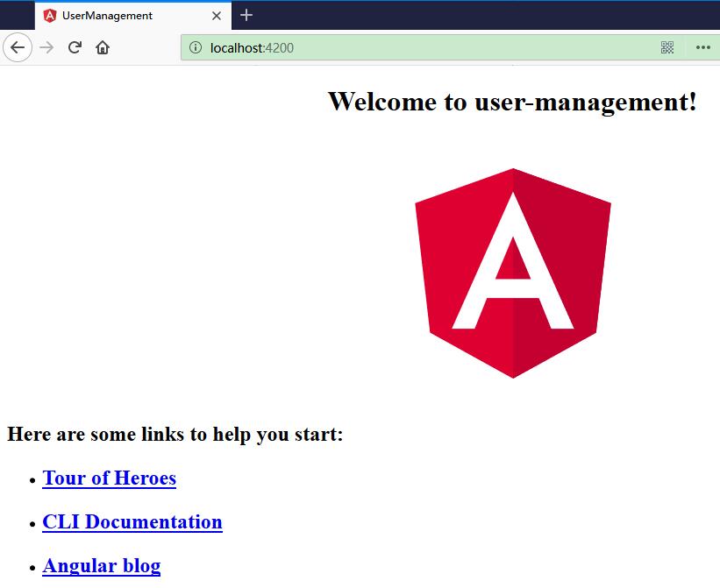Reload the current localhost page
720x588 pixels.
pyautogui.click(x=75, y=47)
